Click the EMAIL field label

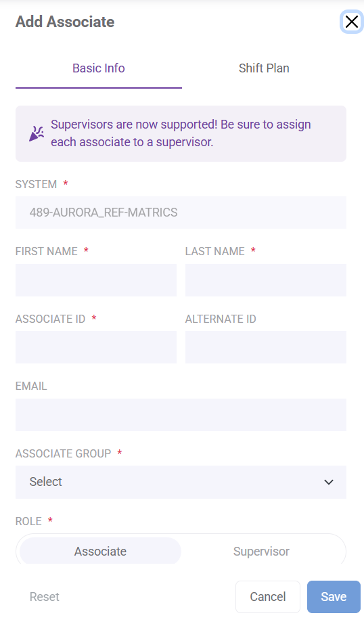tap(31, 386)
